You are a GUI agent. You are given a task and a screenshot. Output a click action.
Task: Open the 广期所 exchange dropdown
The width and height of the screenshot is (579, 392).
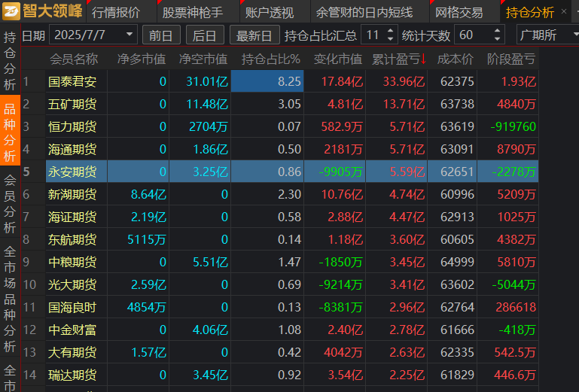coord(547,35)
